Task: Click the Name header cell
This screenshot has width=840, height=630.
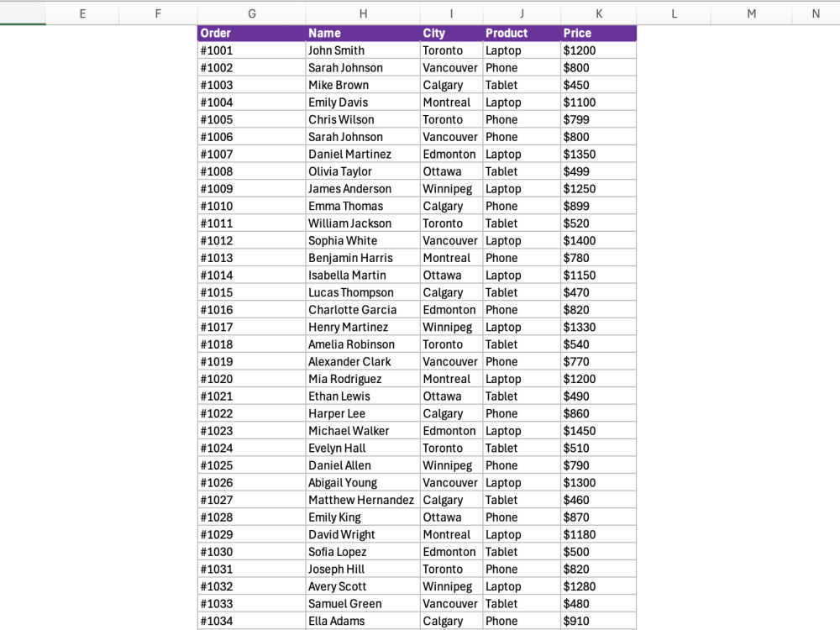Action: (363, 34)
